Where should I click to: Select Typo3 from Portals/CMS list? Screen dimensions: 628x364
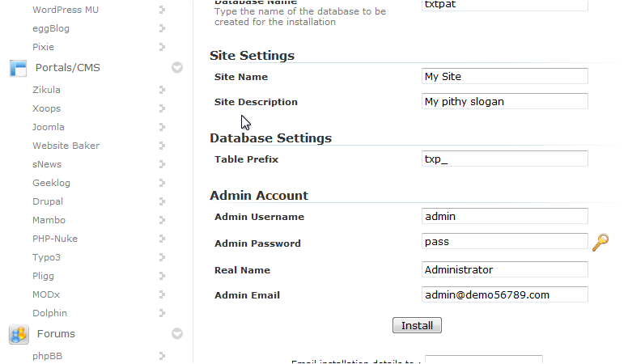pyautogui.click(x=46, y=257)
